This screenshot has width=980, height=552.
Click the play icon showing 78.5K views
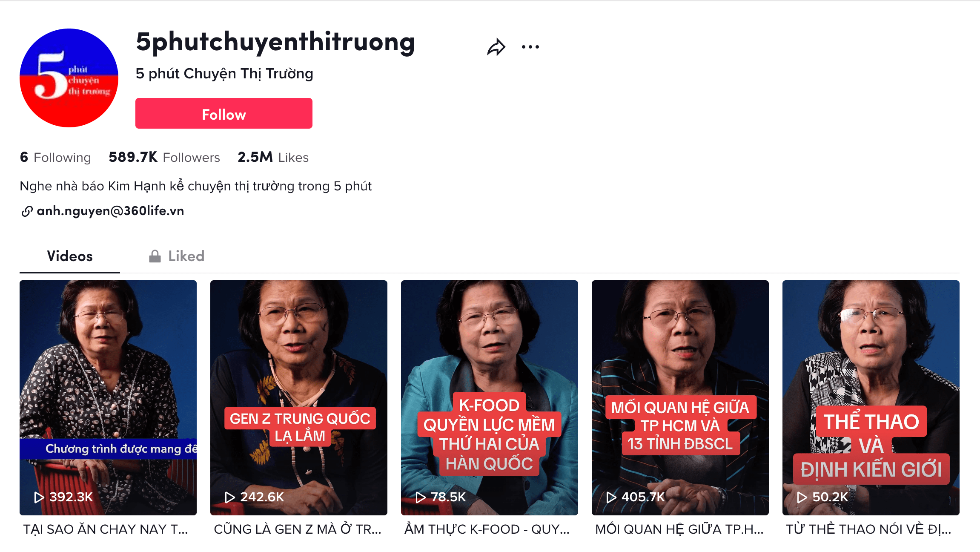pyautogui.click(x=420, y=497)
